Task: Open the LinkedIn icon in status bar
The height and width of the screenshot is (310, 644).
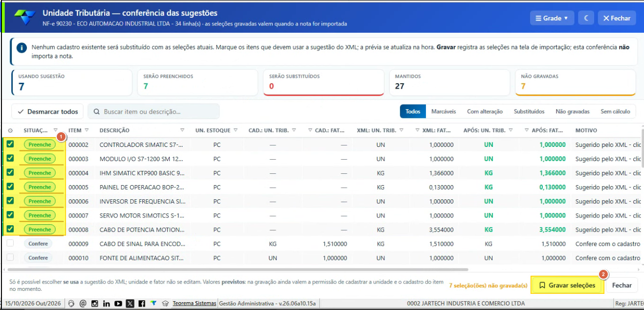Action: [x=107, y=304]
